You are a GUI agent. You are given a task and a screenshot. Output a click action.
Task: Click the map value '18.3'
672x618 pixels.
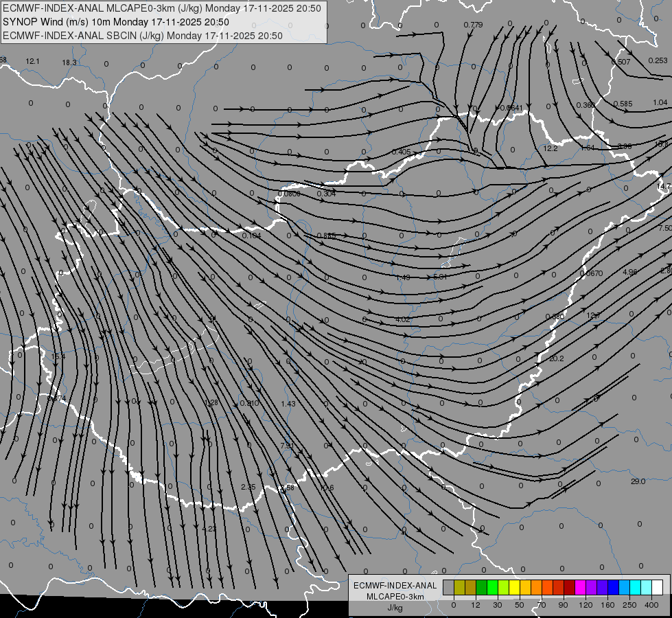coord(69,62)
